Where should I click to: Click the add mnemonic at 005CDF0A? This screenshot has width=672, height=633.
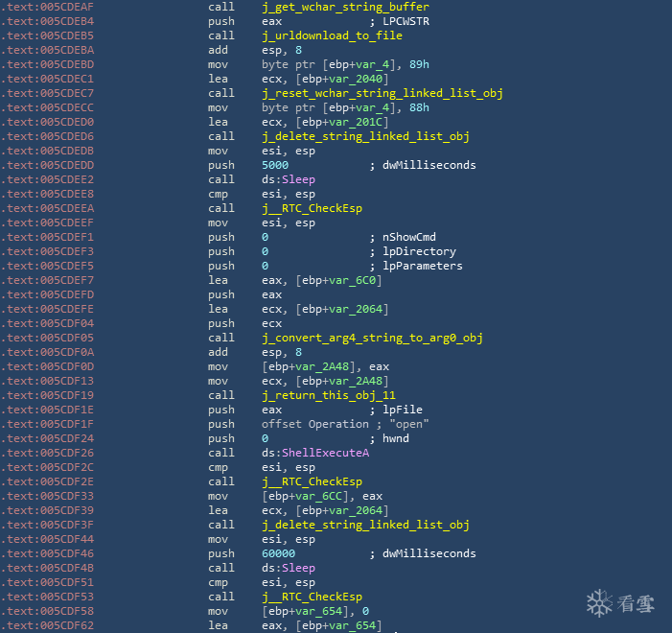pyautogui.click(x=219, y=352)
